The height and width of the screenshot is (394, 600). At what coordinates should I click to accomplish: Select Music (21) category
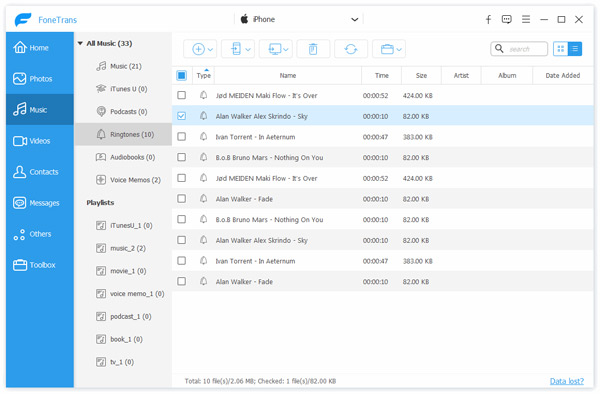click(x=123, y=66)
